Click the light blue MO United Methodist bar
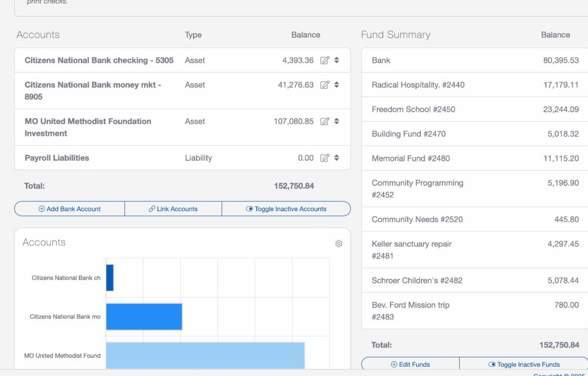 pos(205,355)
